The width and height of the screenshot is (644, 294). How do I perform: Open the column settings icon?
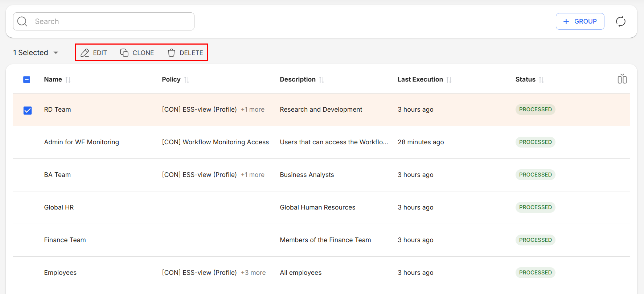(622, 79)
